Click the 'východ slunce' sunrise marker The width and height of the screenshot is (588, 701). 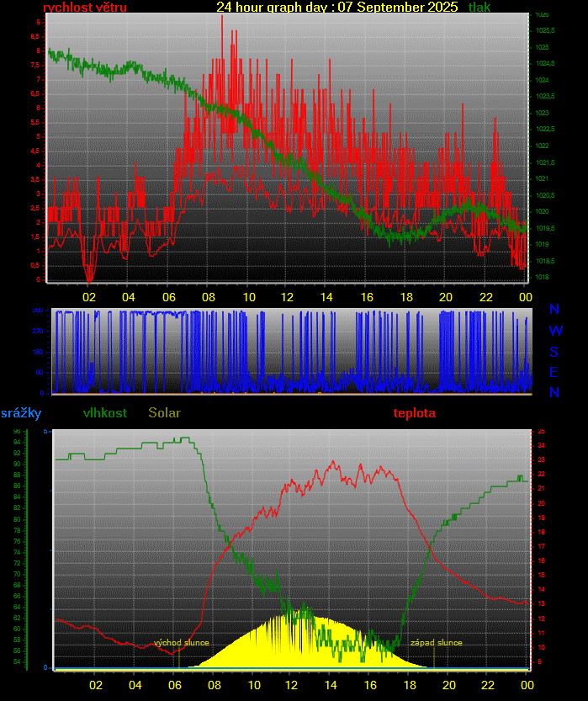(x=182, y=643)
